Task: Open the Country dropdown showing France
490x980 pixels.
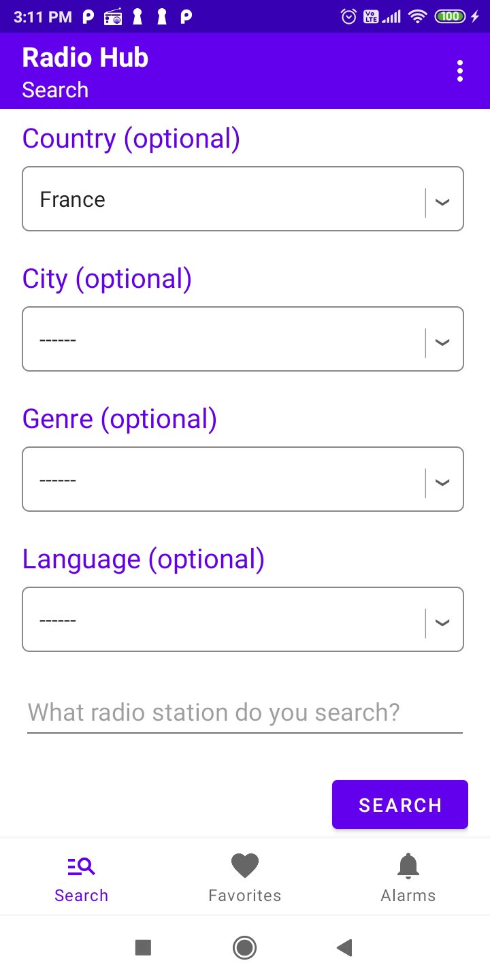Action: tap(243, 199)
